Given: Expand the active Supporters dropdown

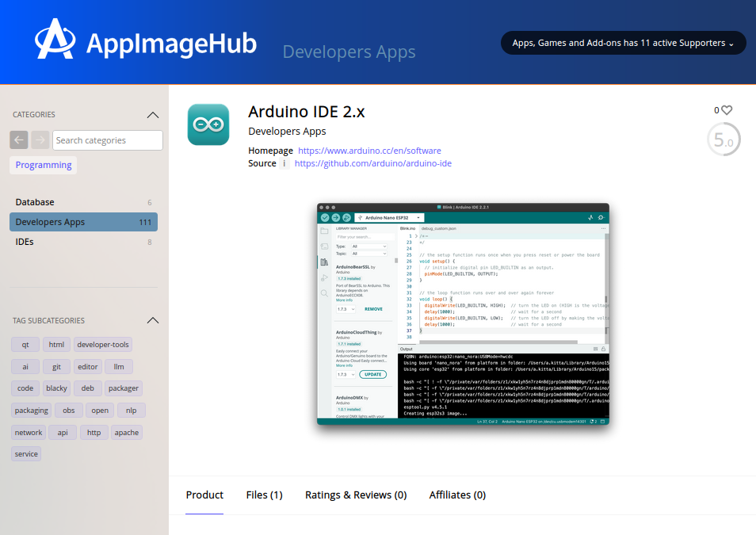Looking at the screenshot, I should (624, 43).
